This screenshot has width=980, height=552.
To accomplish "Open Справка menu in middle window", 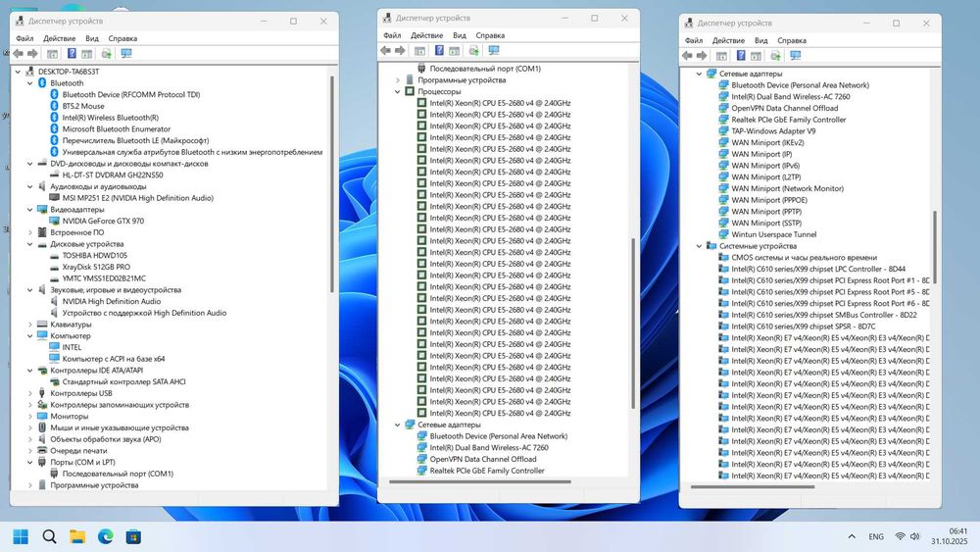I will (x=490, y=35).
